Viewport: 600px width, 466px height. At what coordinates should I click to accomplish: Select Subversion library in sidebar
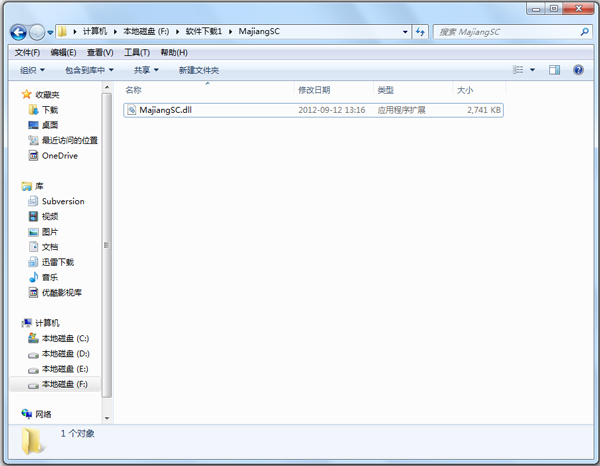[x=63, y=201]
